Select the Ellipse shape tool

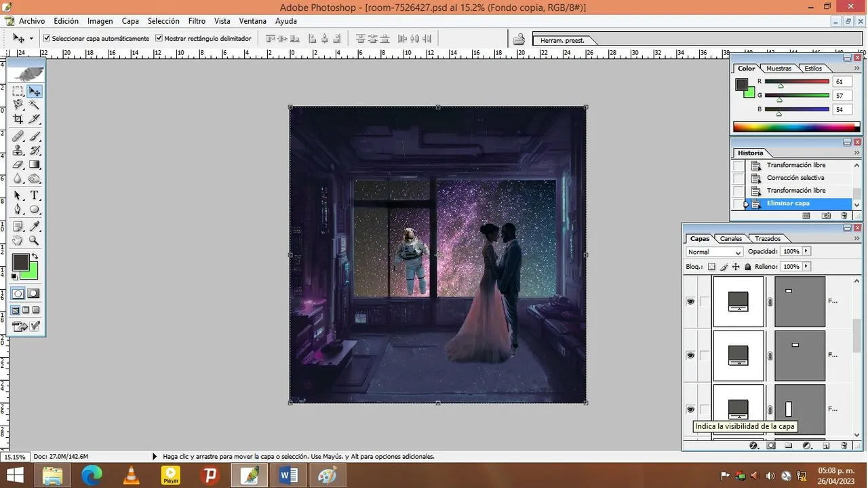35,209
